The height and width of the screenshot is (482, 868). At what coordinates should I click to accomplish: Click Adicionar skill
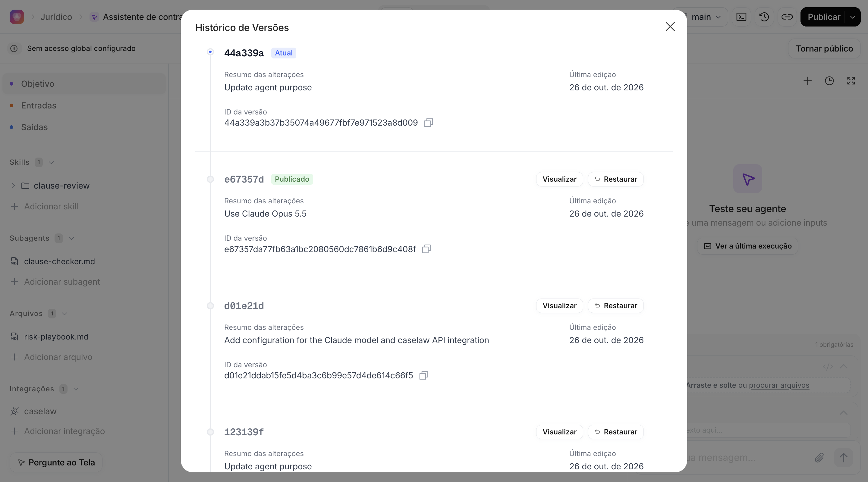pyautogui.click(x=45, y=206)
